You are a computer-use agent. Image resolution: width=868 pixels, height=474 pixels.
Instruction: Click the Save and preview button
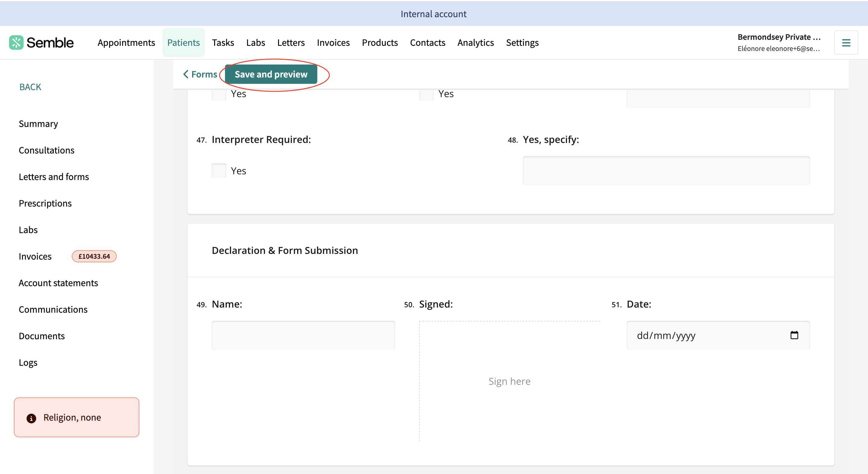coord(271,74)
